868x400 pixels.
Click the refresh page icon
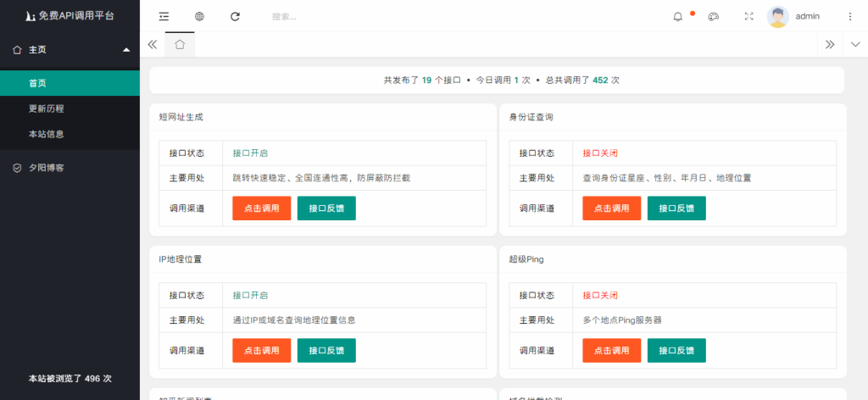[235, 16]
